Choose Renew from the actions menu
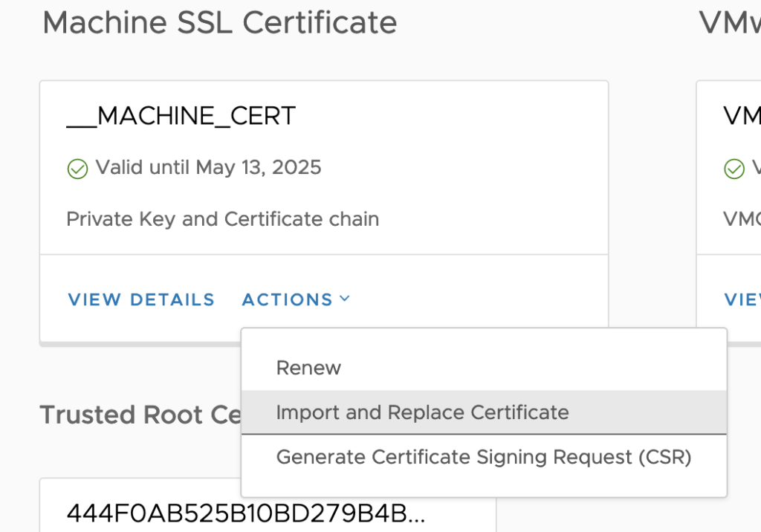The height and width of the screenshot is (532, 761). [308, 368]
